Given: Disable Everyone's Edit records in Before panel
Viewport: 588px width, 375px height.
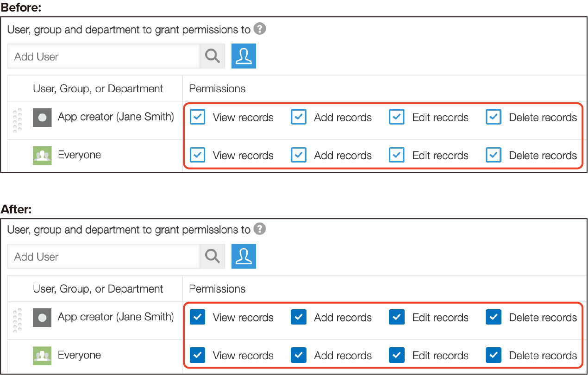Looking at the screenshot, I should (397, 155).
